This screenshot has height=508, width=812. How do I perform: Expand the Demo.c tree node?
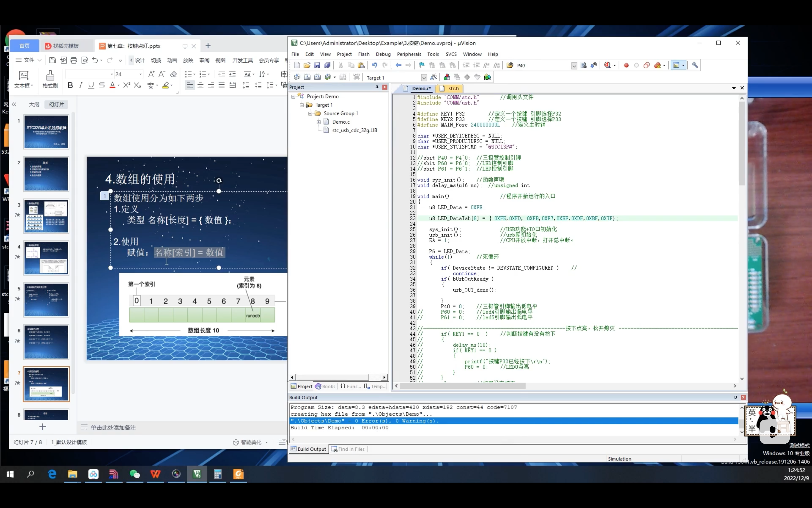point(318,122)
